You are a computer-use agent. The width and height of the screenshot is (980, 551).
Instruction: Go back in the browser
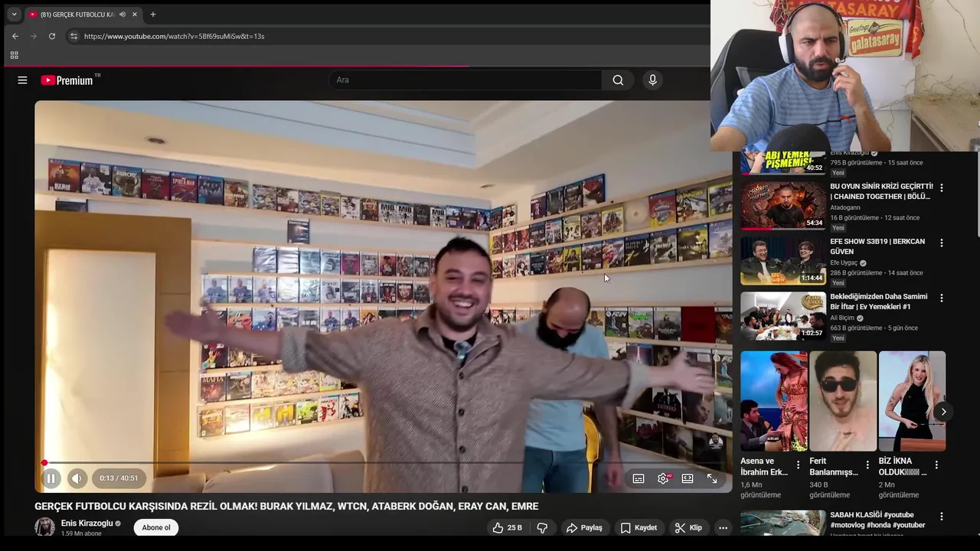[x=15, y=36]
